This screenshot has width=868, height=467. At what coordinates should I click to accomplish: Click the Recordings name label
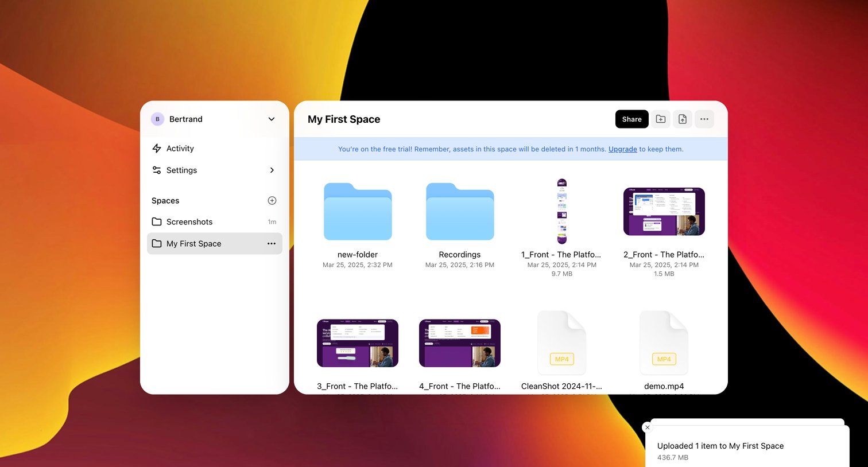460,255
